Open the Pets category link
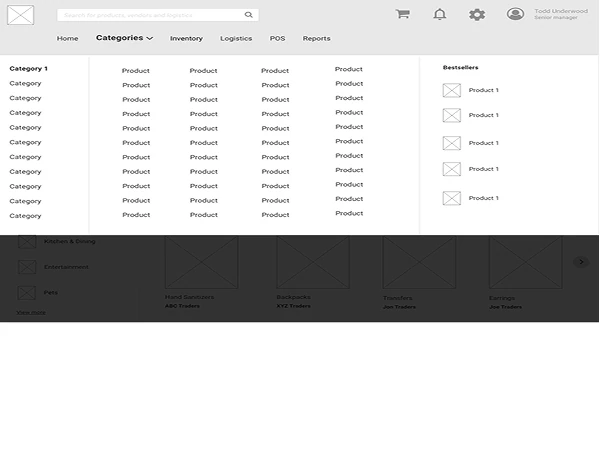600x452 pixels. pyautogui.click(x=51, y=292)
